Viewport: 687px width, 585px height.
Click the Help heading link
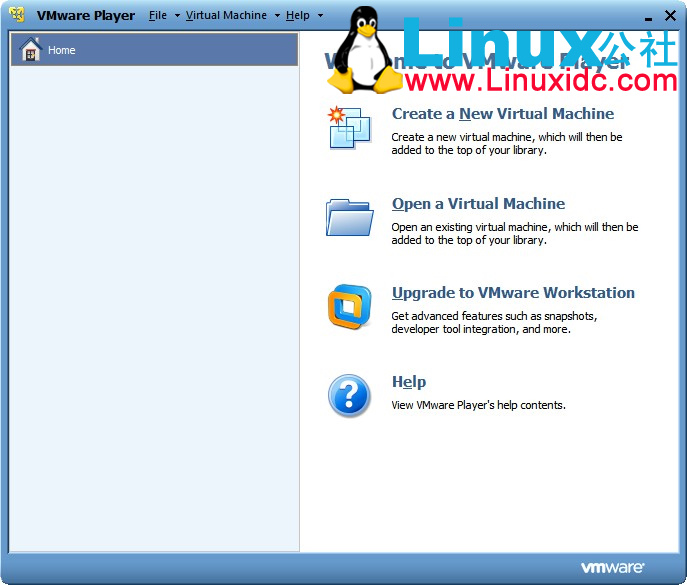(409, 382)
